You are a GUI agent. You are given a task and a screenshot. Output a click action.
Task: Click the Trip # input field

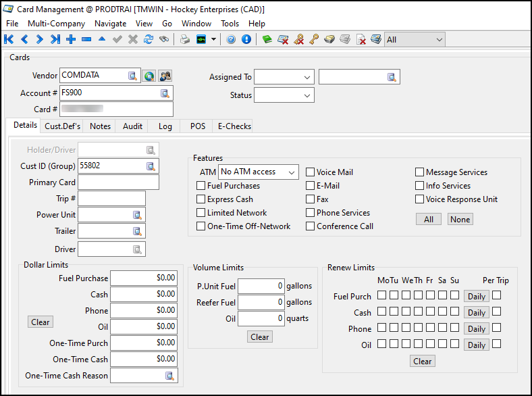(111, 199)
